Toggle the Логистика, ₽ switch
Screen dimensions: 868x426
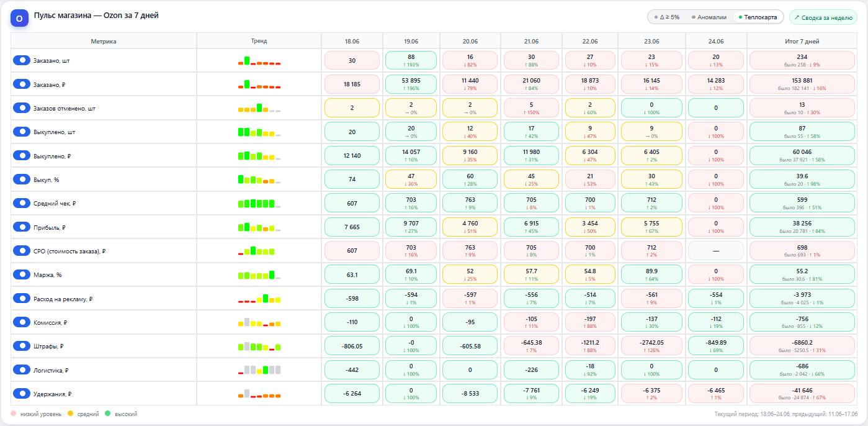(x=22, y=370)
